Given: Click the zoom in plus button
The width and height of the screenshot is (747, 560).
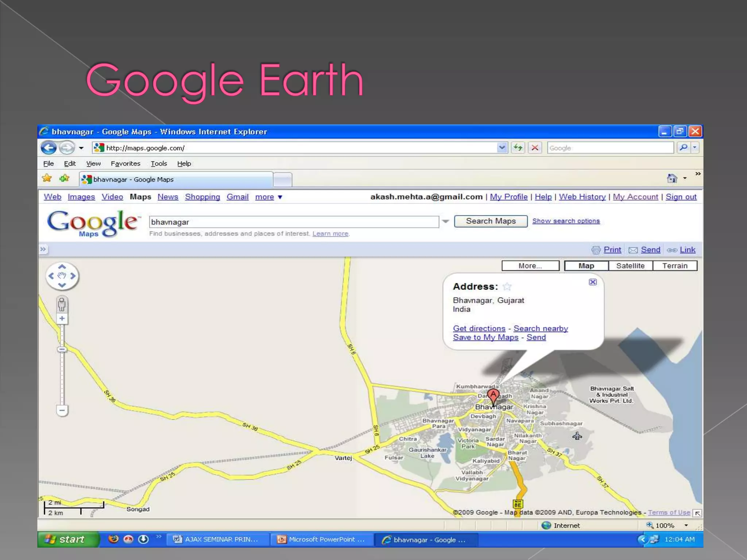Looking at the screenshot, I should [x=62, y=319].
